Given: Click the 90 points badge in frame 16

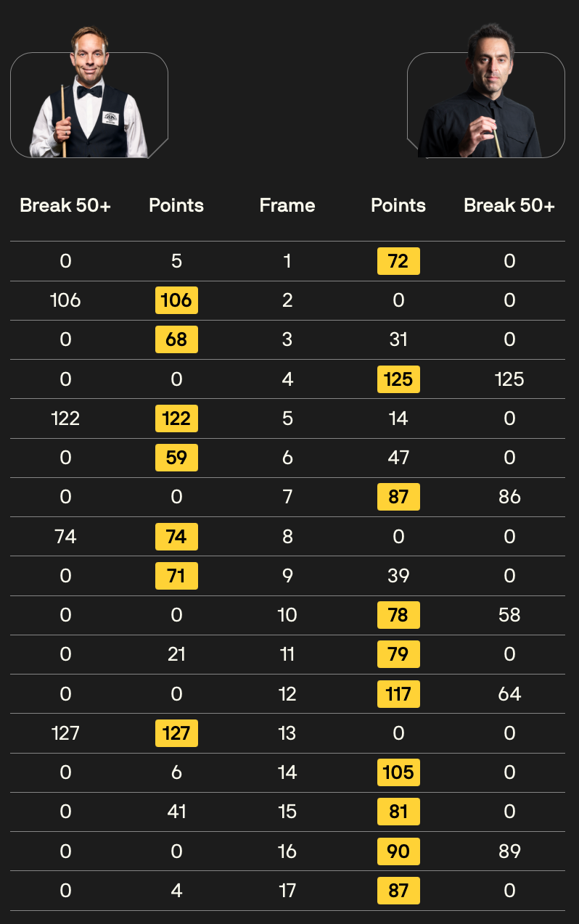Looking at the screenshot, I should [398, 851].
